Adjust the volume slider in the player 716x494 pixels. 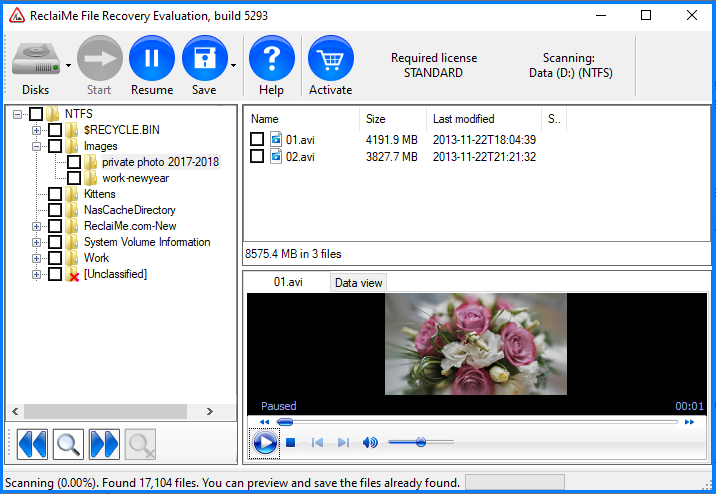pyautogui.click(x=420, y=442)
